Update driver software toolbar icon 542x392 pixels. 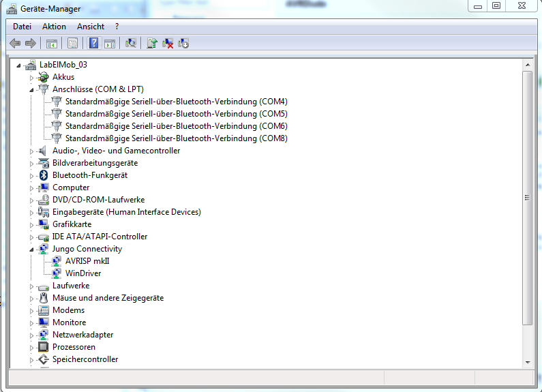152,43
